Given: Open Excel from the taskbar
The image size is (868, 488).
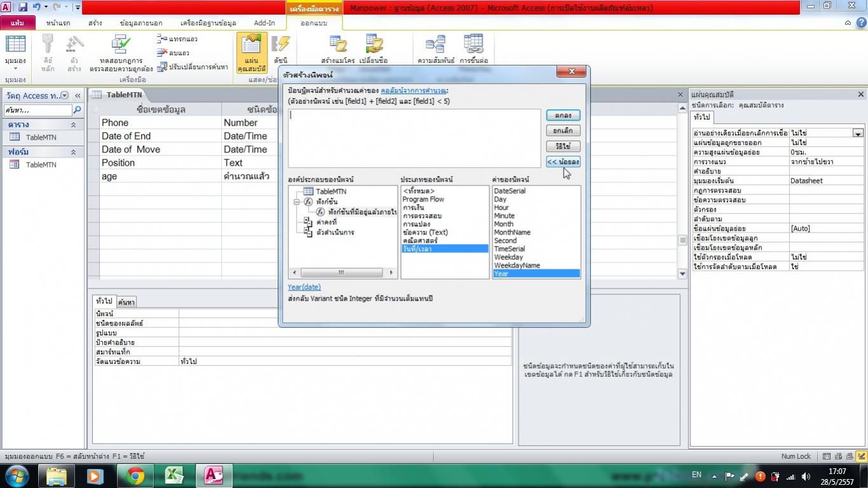Looking at the screenshot, I should [174, 475].
